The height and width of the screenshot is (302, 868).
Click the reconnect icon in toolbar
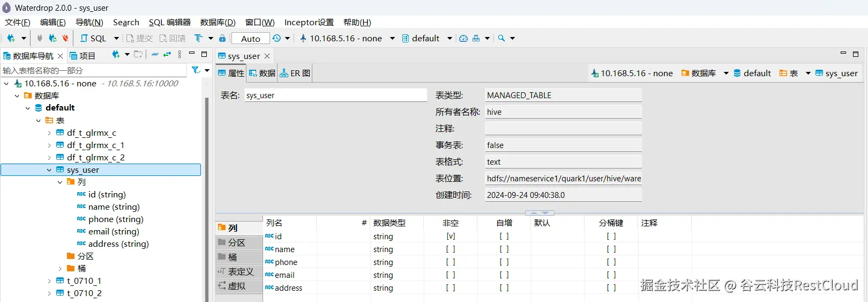click(x=53, y=38)
